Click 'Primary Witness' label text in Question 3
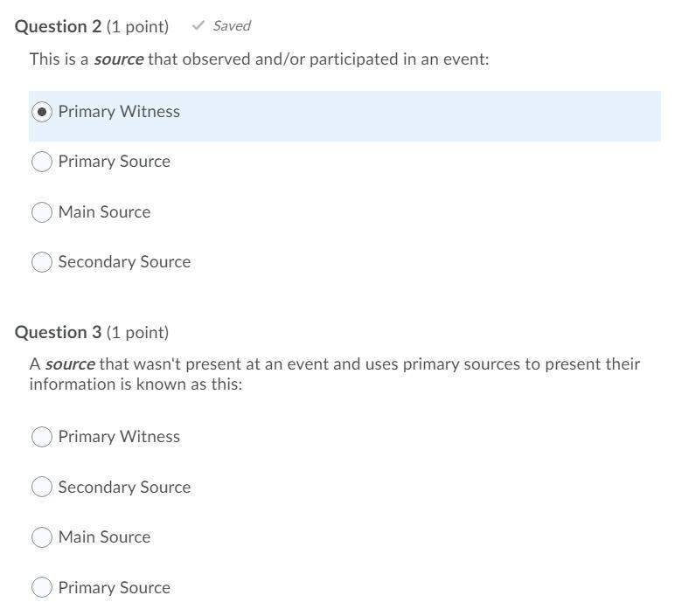 coord(119,437)
